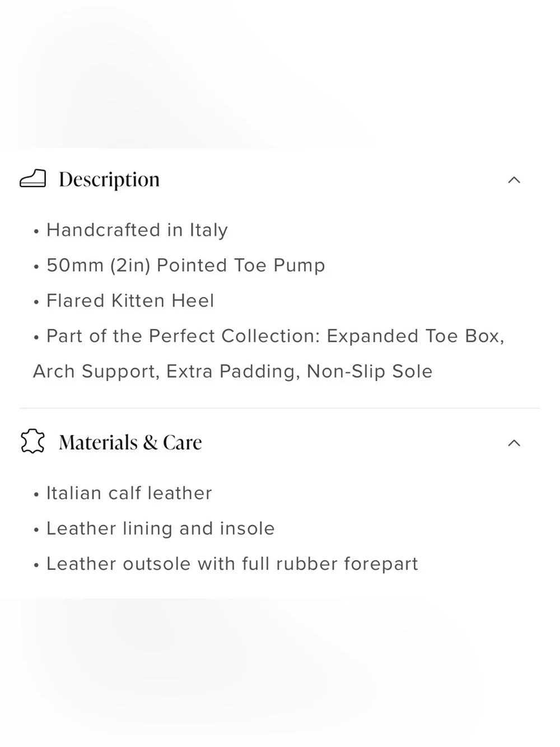Image resolution: width=560 pixels, height=747 pixels.
Task: Select the Materials & Care heading
Action: coord(130,442)
